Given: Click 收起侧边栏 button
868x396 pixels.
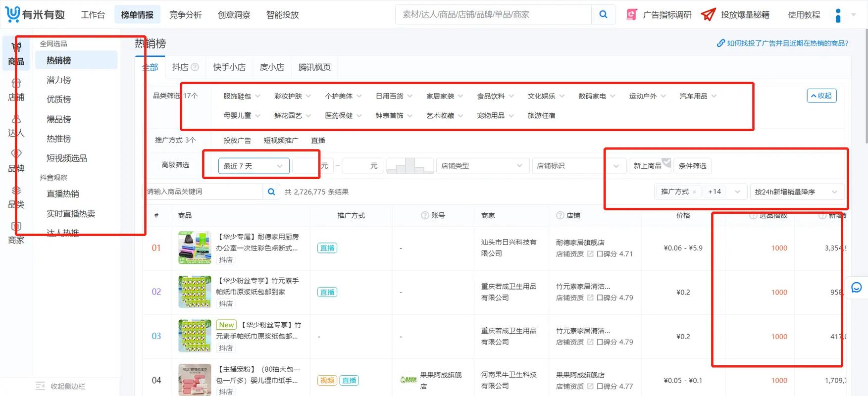Looking at the screenshot, I should coord(60,386).
